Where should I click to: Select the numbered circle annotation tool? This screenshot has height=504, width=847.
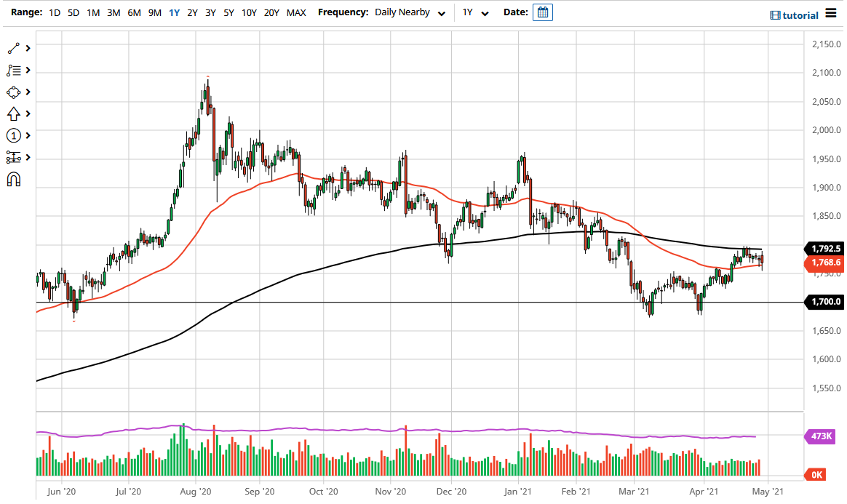coord(14,135)
